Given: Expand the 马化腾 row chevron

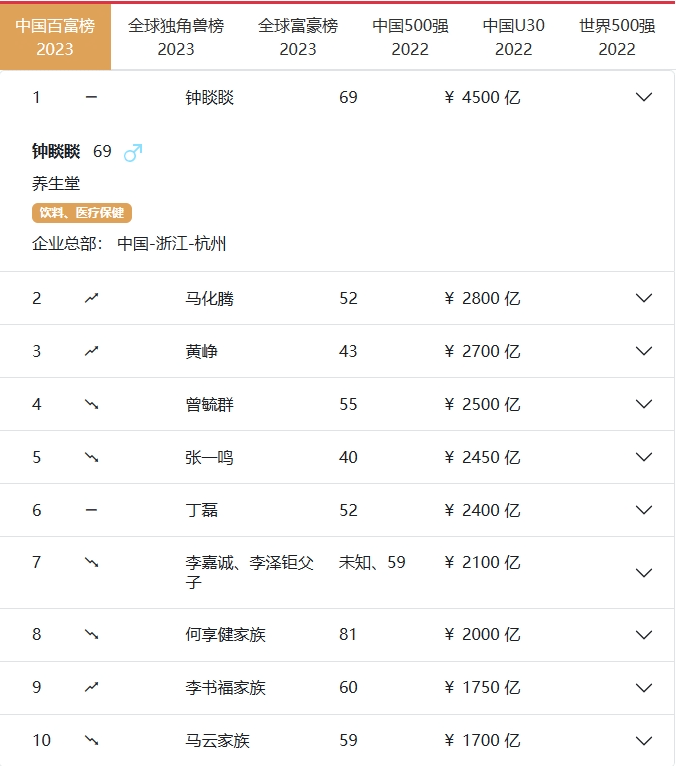Looking at the screenshot, I should coord(644,298).
